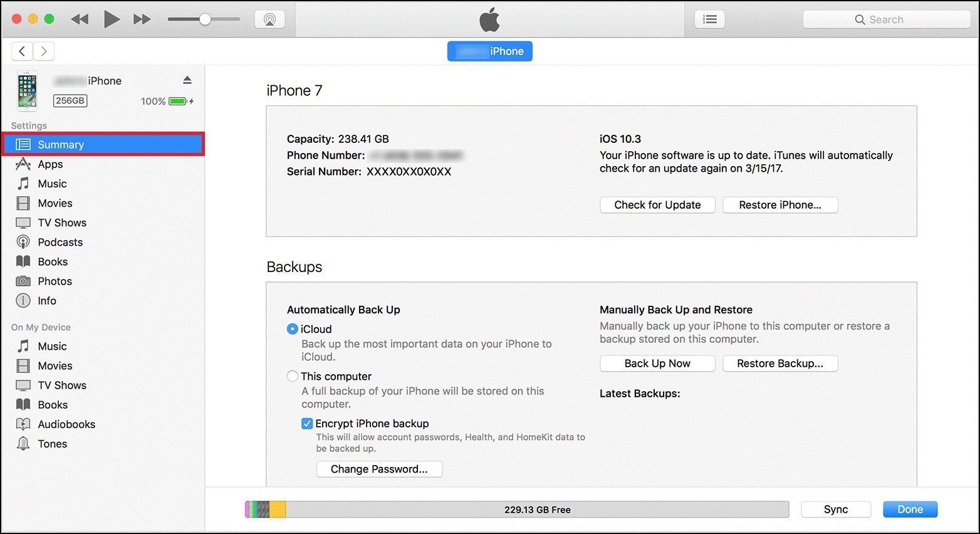
Task: Click the Search field
Action: pos(886,19)
